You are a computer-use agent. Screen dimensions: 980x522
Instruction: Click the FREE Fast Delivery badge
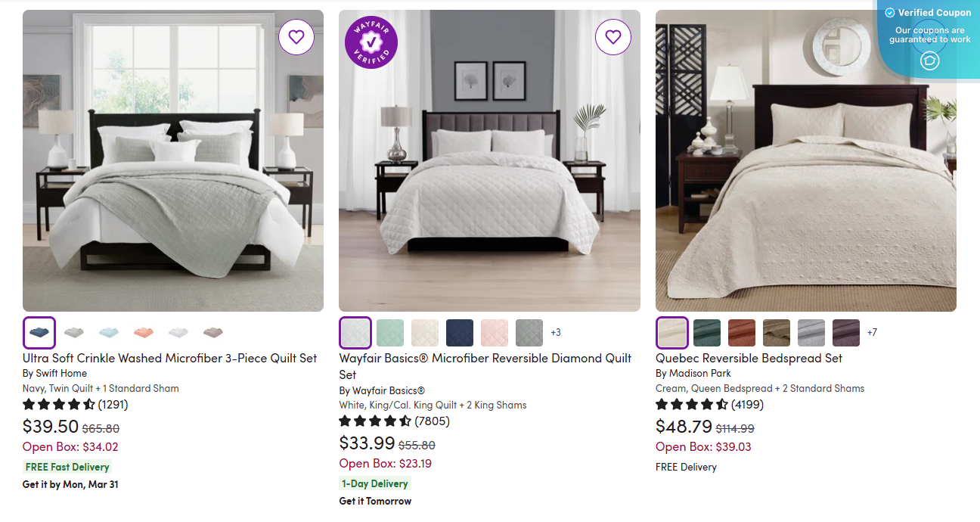pyautogui.click(x=67, y=467)
